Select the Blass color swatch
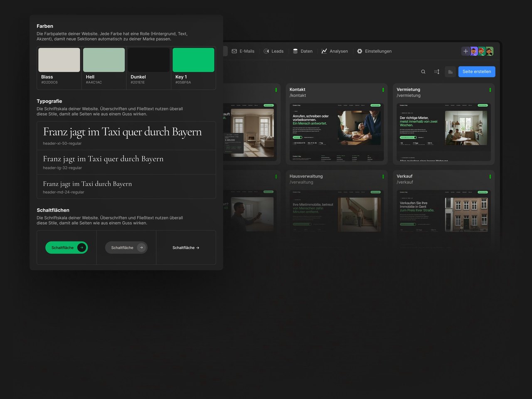This screenshot has height=399, width=532. point(59,60)
